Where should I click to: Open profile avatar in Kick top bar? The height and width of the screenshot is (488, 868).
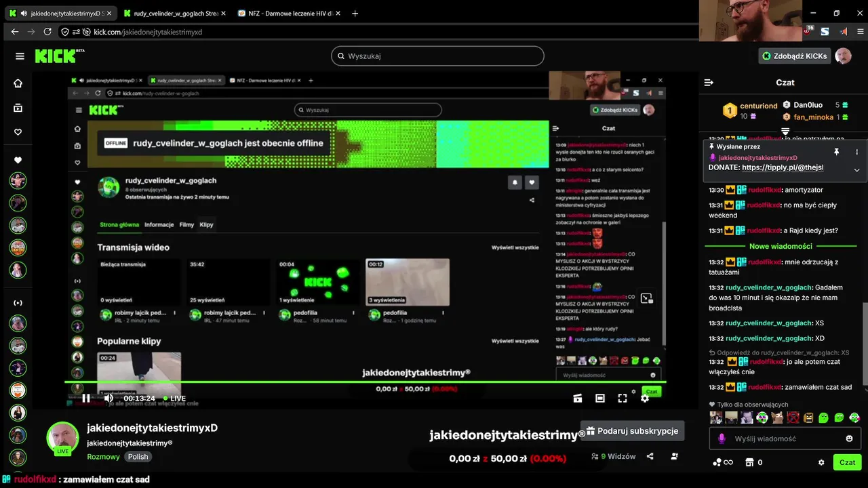[x=843, y=56]
